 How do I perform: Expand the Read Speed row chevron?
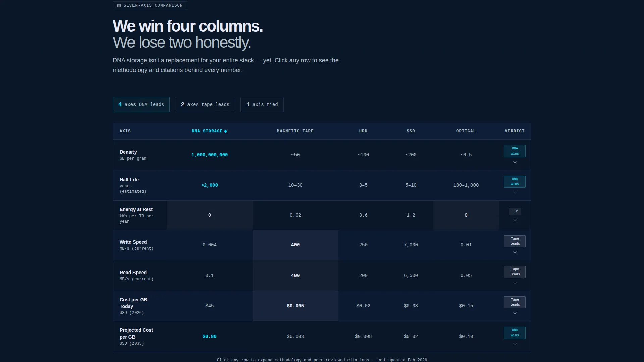(515, 283)
